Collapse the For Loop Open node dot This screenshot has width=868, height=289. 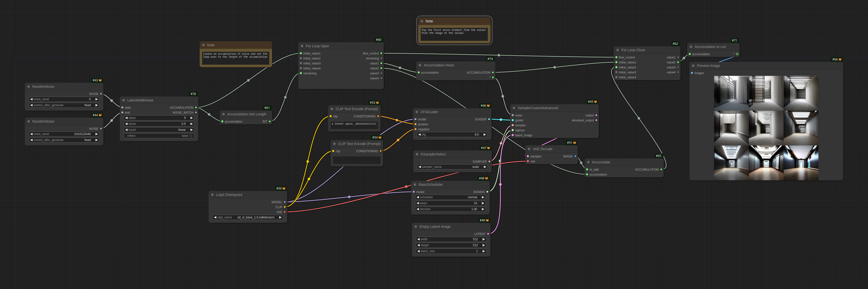pos(302,46)
